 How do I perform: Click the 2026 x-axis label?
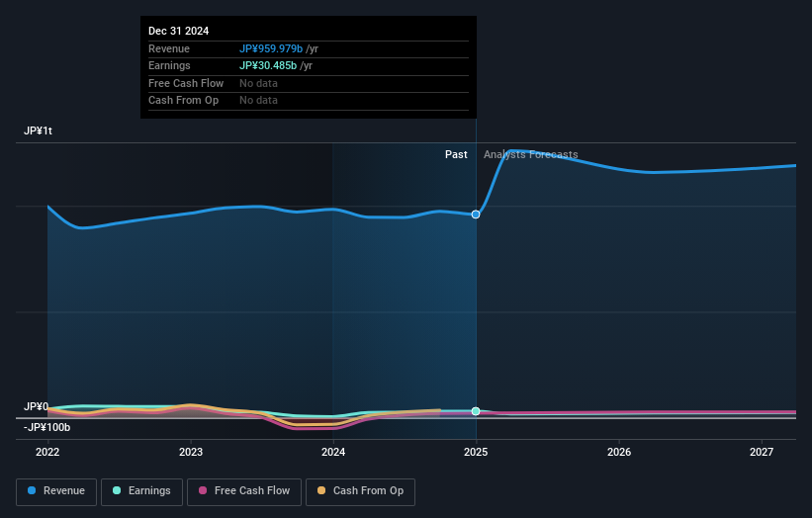[619, 452]
